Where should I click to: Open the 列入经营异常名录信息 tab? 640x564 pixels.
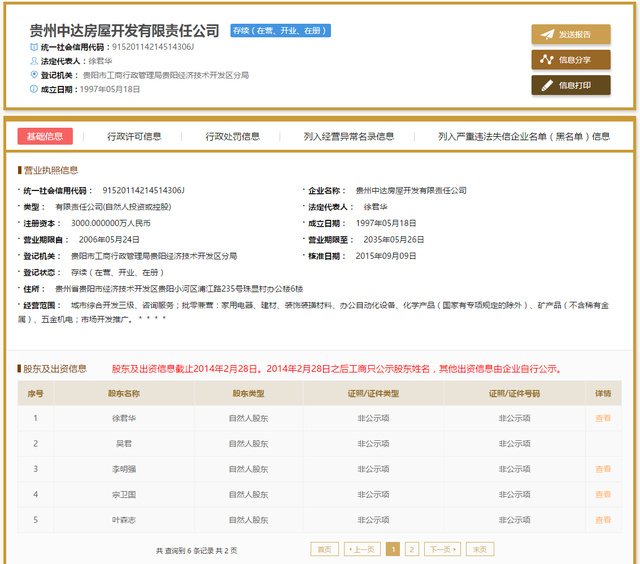pos(349,136)
